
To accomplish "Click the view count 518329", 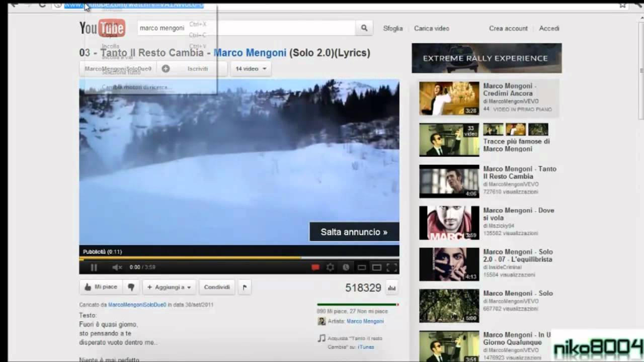I will coord(363,288).
